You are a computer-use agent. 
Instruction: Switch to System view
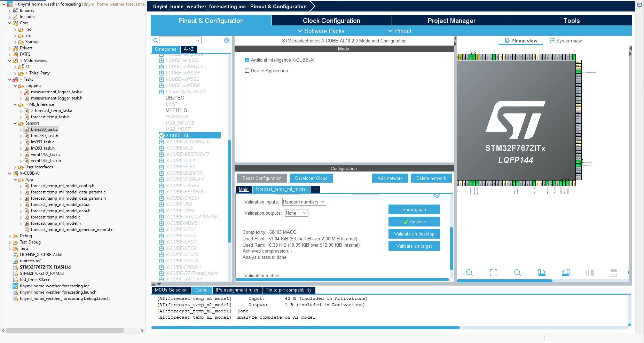click(x=565, y=41)
